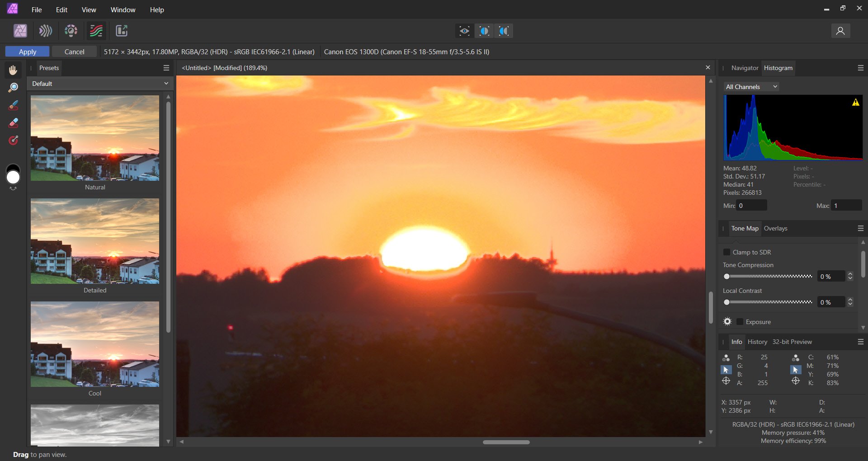Enable the mirror view mode
This screenshot has height=461, width=868.
(x=504, y=31)
